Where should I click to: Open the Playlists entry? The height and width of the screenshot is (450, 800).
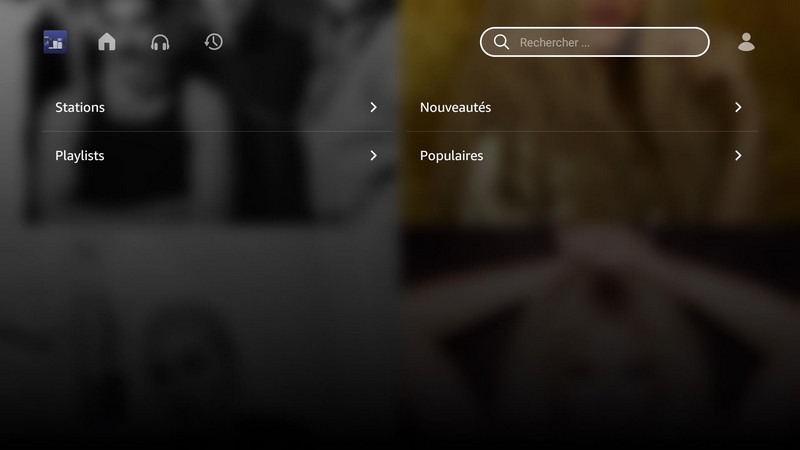(217, 156)
